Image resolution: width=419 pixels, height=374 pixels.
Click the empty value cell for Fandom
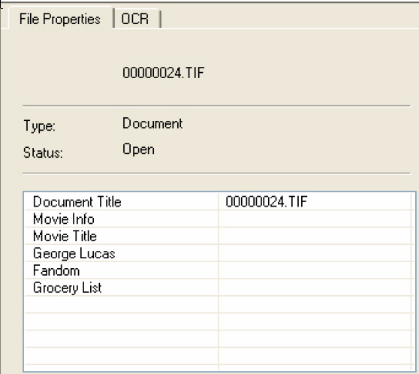coord(315,270)
